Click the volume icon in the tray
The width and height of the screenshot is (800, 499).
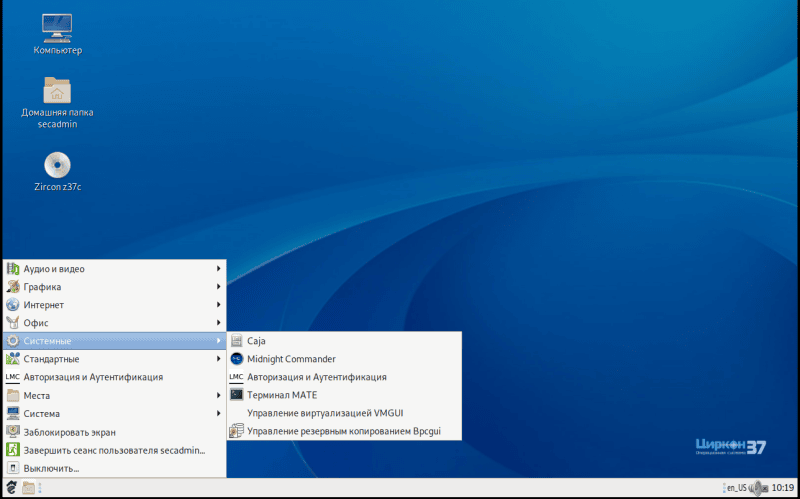coord(757,487)
